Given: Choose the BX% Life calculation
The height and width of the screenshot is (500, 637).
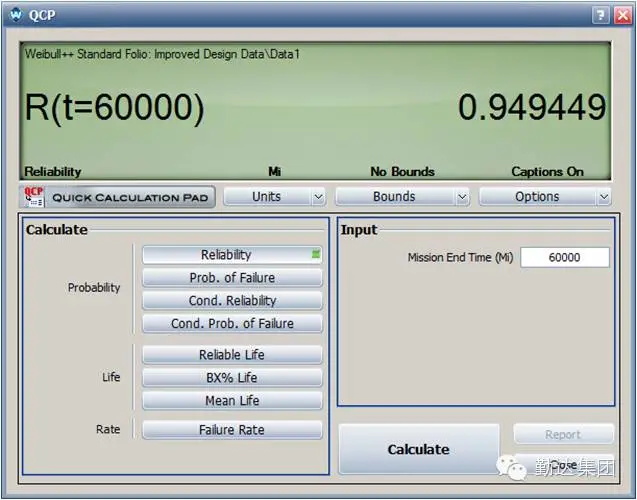Looking at the screenshot, I should [232, 378].
